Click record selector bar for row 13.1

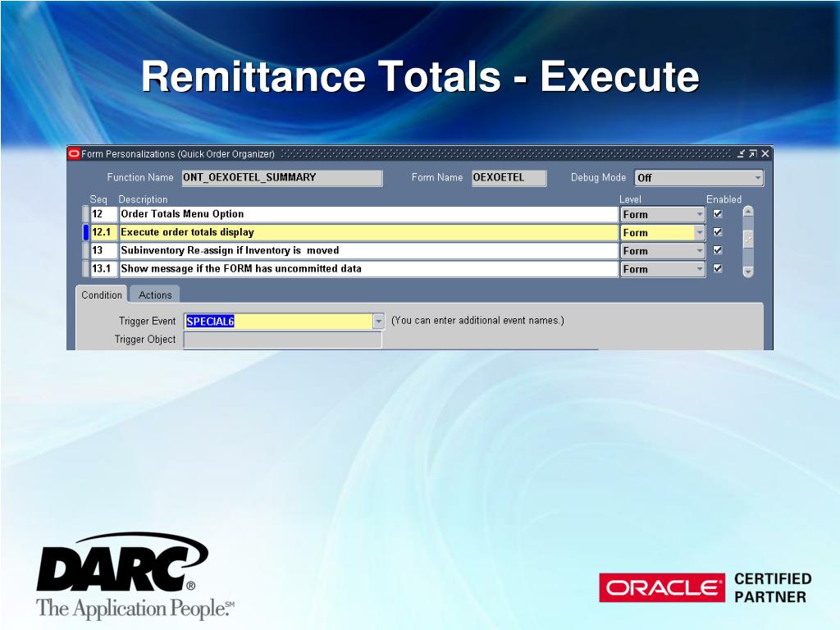[85, 269]
